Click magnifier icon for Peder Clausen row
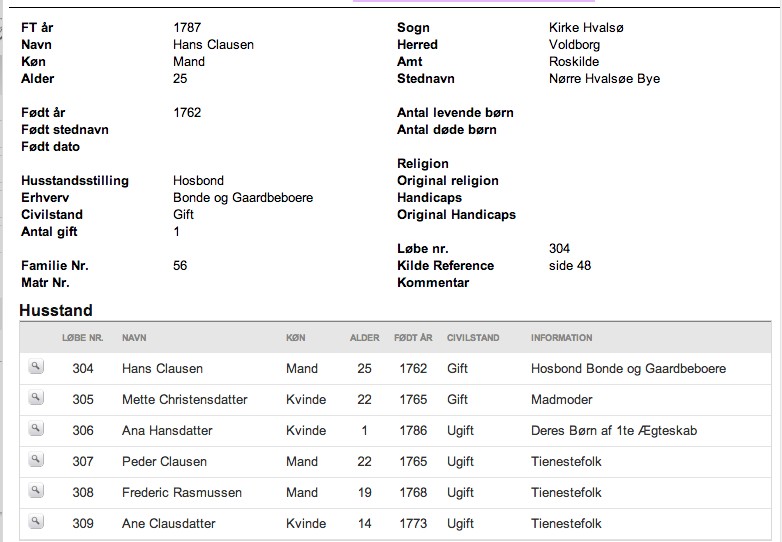This screenshot has width=782, height=542. [36, 460]
